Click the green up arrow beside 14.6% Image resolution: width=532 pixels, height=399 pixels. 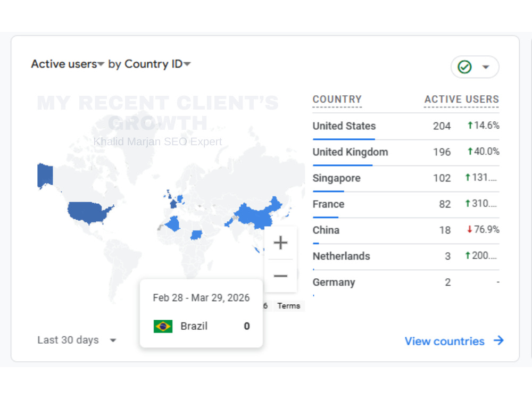(470, 126)
